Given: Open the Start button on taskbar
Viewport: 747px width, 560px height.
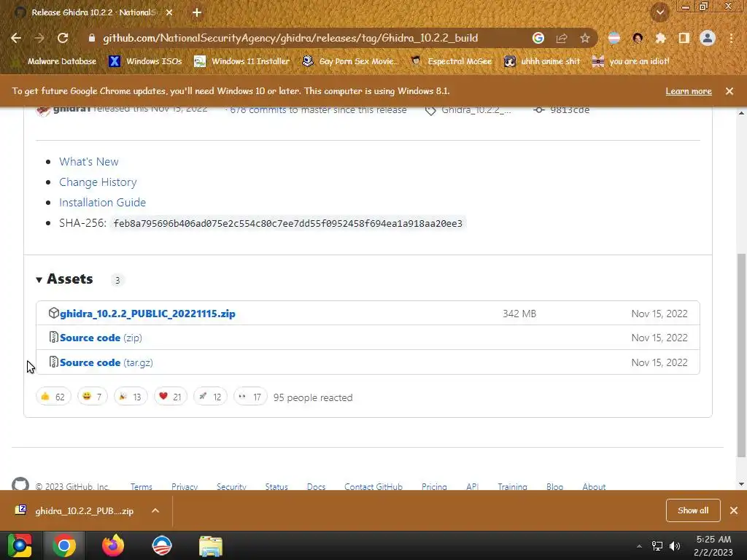Looking at the screenshot, I should (20, 545).
